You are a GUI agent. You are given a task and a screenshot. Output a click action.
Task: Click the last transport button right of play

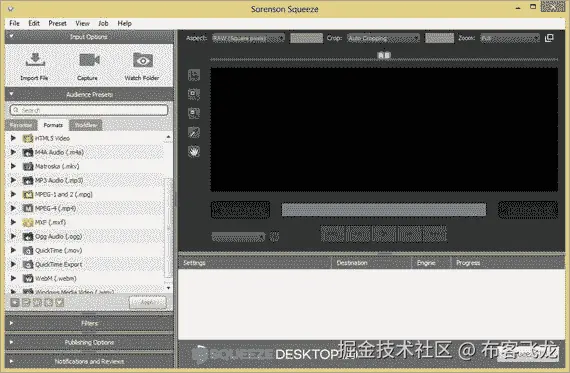(x=435, y=234)
